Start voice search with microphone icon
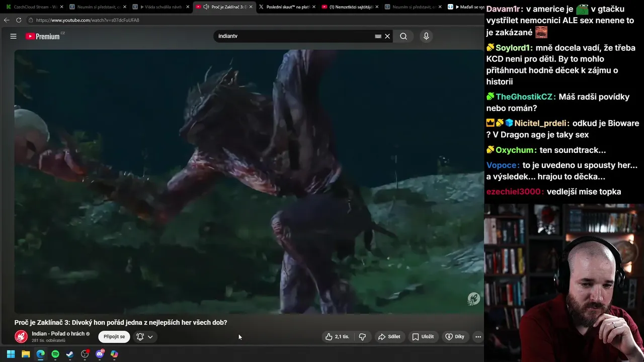This screenshot has width=644, height=362. [x=426, y=36]
